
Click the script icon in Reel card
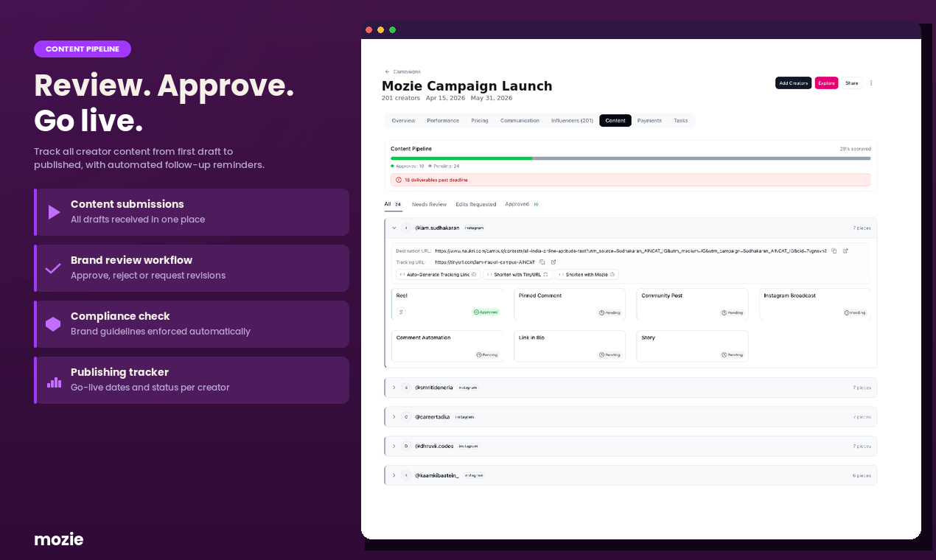point(402,312)
